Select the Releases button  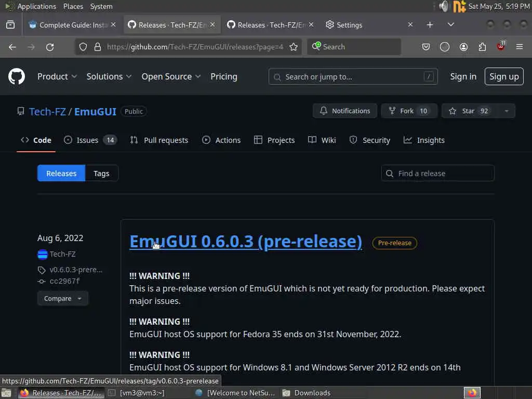[x=61, y=174]
